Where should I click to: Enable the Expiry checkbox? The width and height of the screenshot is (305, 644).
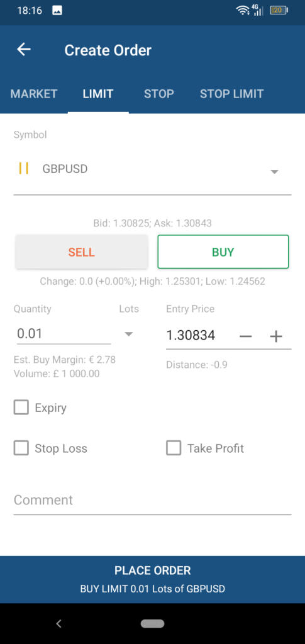[x=21, y=408]
